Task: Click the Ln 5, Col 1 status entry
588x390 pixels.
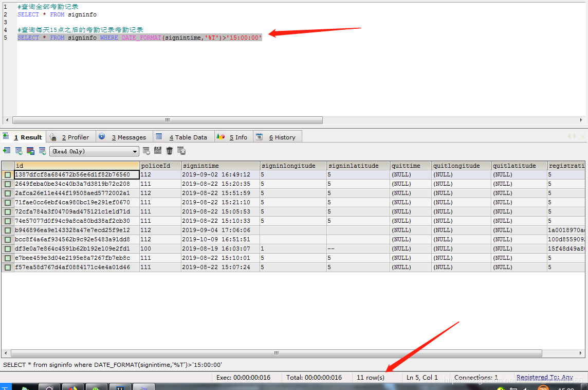Action: pos(422,378)
